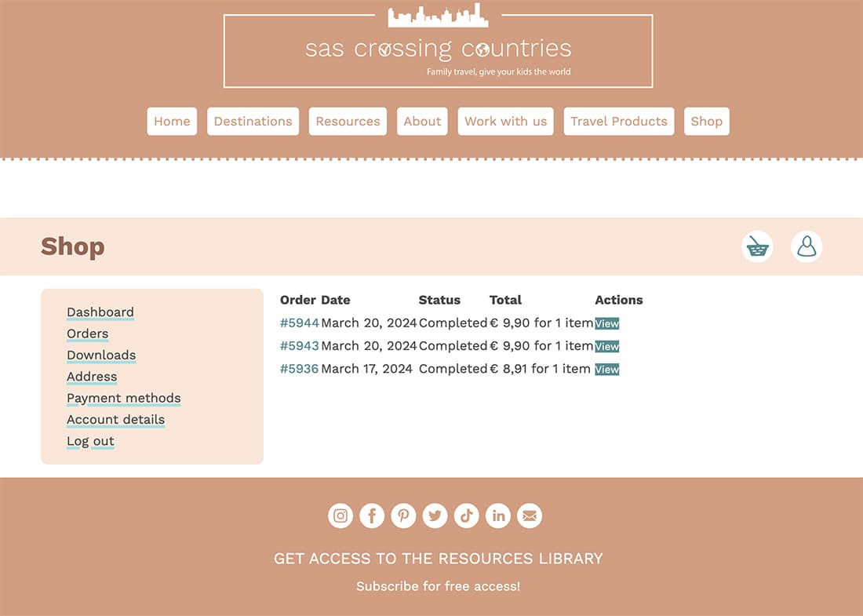Open the Work with us menu item
This screenshot has width=863, height=616.
click(506, 121)
